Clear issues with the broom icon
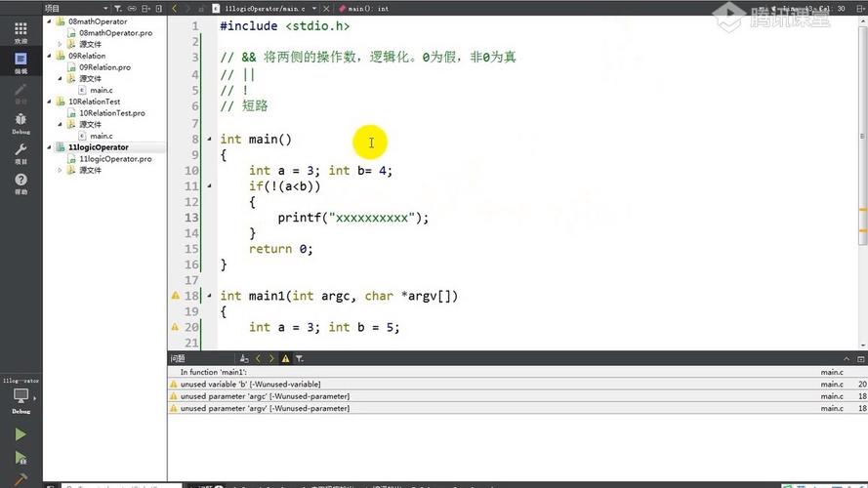This screenshot has height=488, width=868. point(244,358)
